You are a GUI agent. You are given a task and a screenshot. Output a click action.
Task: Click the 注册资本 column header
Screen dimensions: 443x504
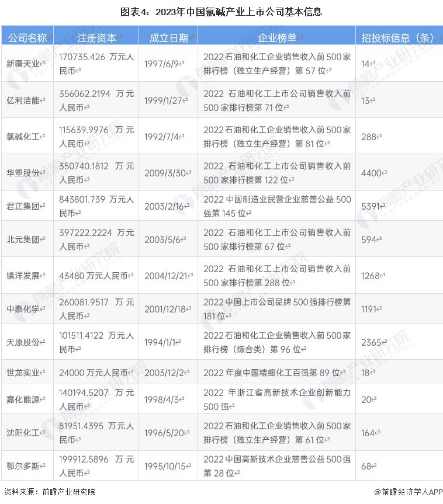point(96,38)
